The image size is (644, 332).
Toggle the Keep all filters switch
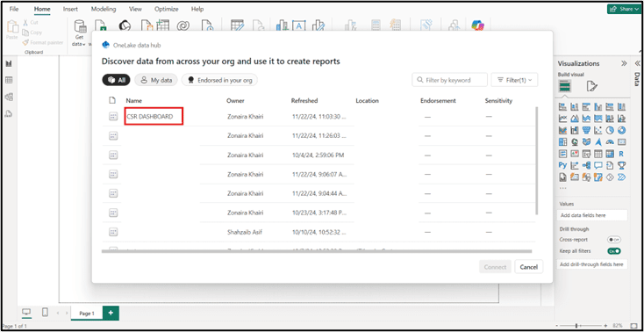[614, 250]
